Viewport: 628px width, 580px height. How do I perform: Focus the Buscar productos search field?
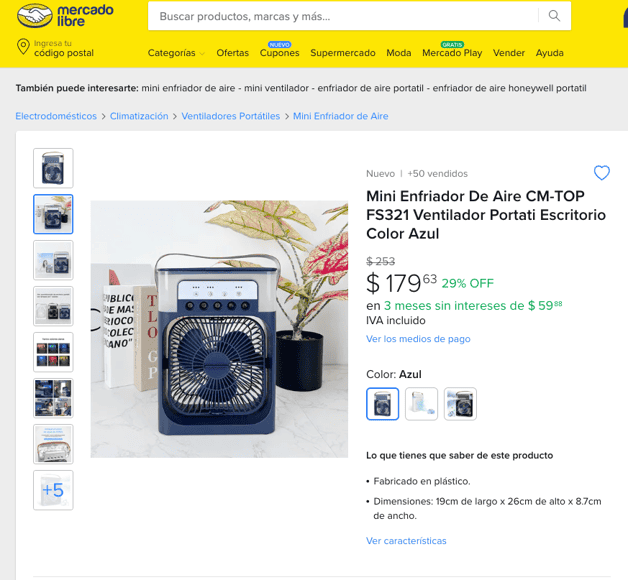click(x=342, y=16)
